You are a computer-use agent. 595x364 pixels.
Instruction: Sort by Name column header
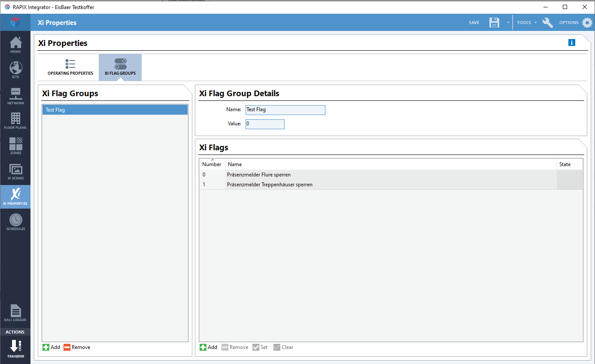[x=391, y=164]
